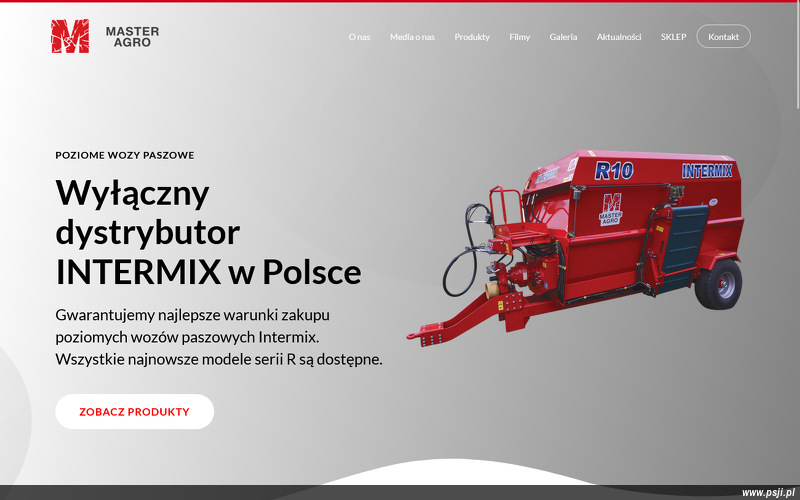Open the Galeria page
This screenshot has width=800, height=500.
563,37
